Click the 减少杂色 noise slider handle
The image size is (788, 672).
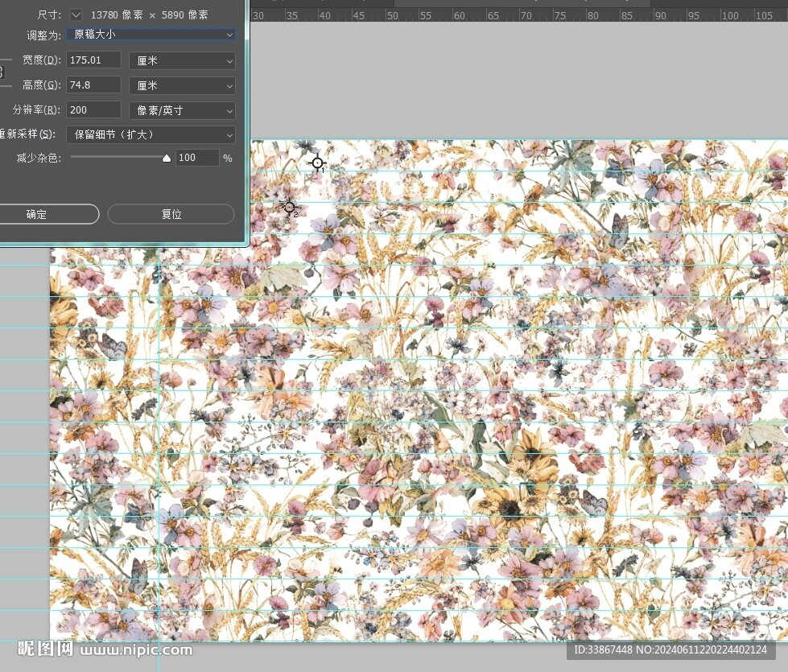click(167, 159)
